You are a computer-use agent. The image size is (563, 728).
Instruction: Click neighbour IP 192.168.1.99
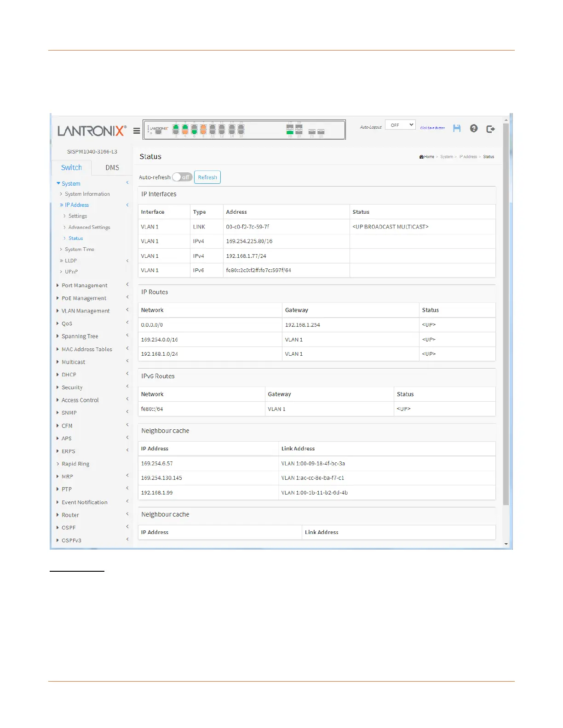157,493
